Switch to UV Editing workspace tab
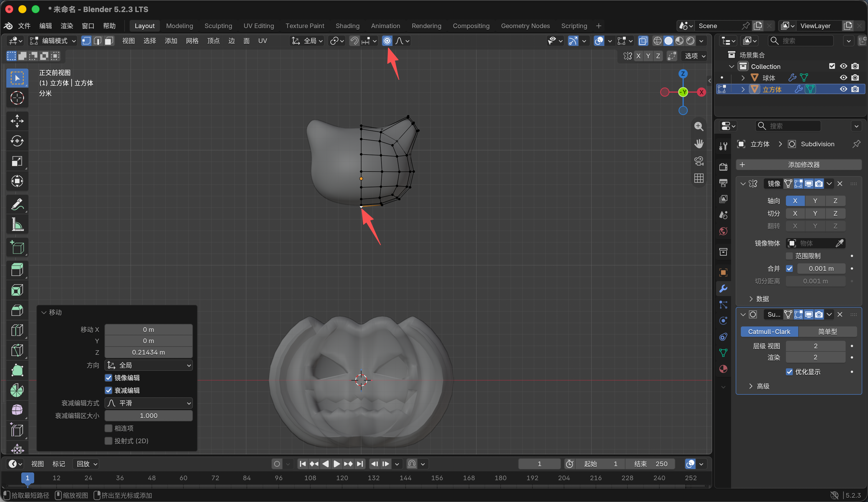 (x=258, y=26)
